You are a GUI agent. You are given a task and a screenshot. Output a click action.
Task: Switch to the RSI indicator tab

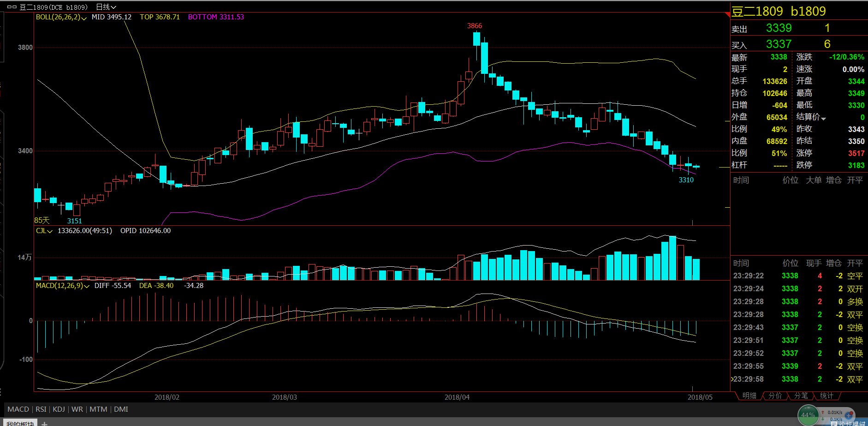(41, 409)
